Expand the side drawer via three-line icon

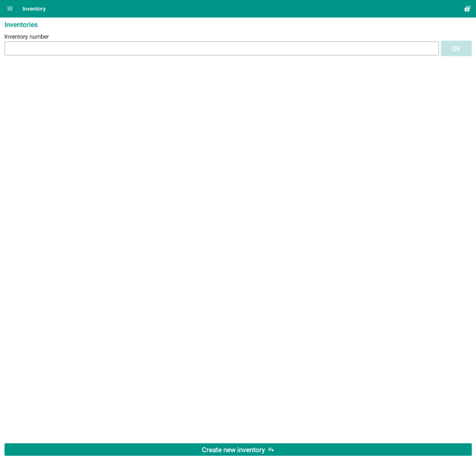coord(10,9)
